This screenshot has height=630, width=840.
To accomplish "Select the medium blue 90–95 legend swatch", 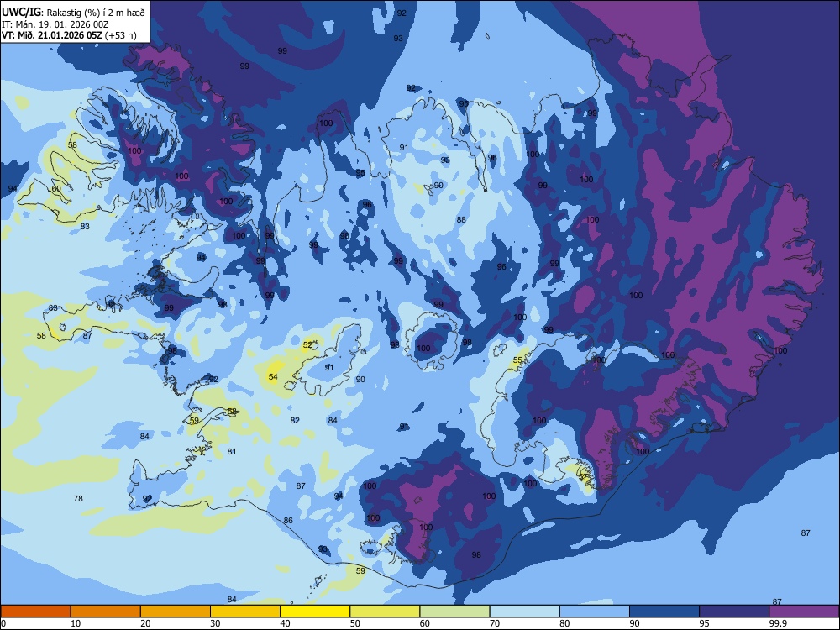I will [664, 612].
